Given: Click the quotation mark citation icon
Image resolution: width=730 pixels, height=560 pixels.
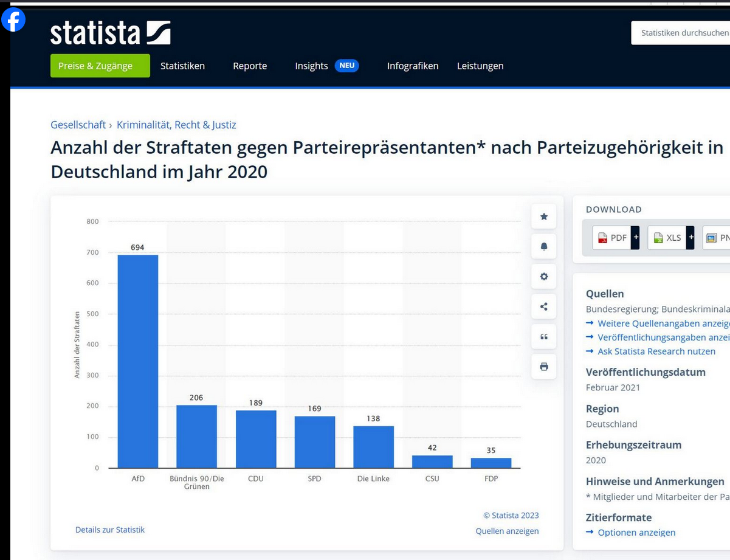Looking at the screenshot, I should click(543, 337).
